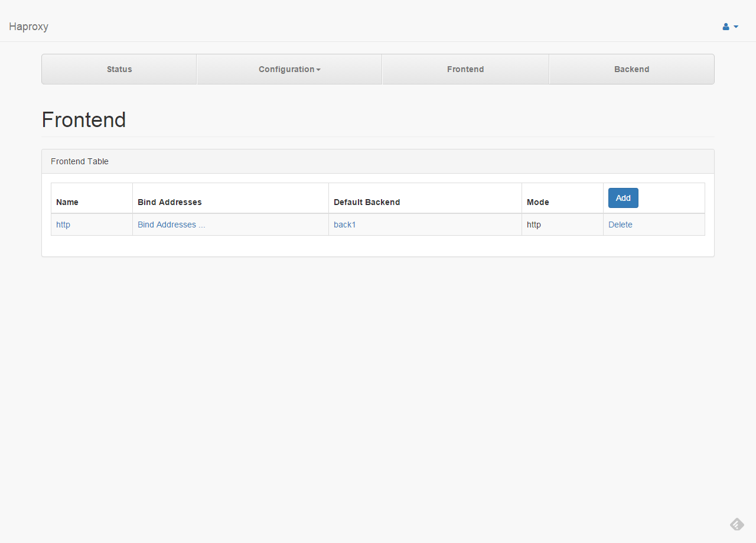The image size is (756, 543).
Task: Click the Name column header
Action: click(x=67, y=202)
